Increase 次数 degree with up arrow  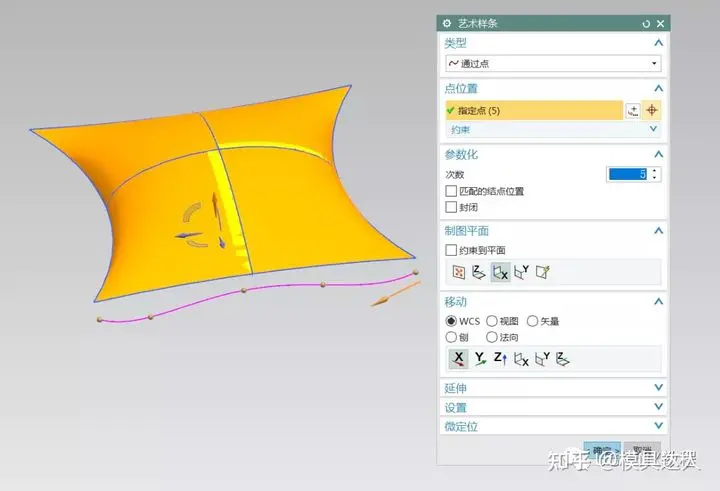click(x=655, y=170)
